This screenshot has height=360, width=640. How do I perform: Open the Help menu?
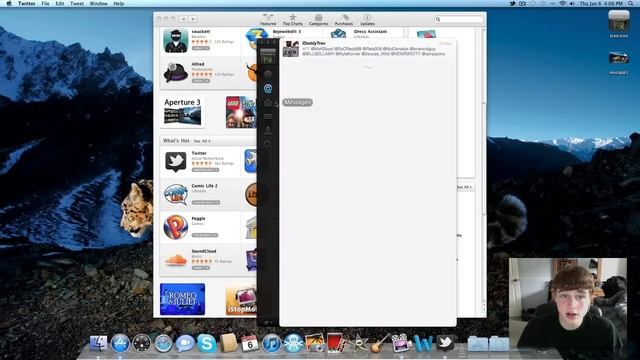118,3
